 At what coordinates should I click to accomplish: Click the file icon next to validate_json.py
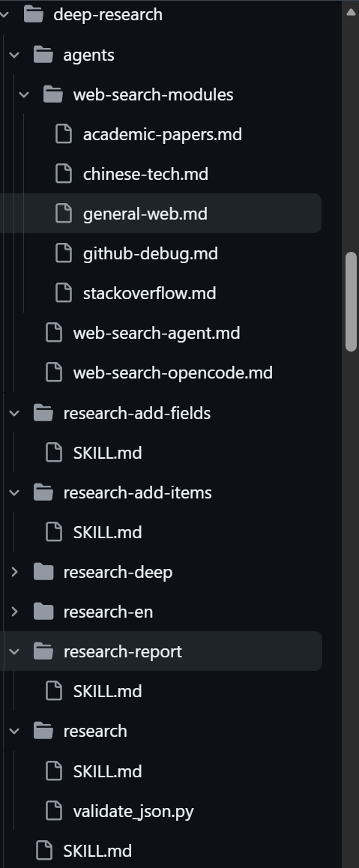tap(54, 811)
